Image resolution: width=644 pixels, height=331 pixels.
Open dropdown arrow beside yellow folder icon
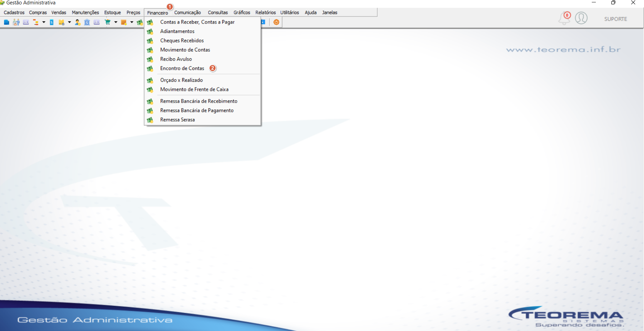pyautogui.click(x=69, y=22)
